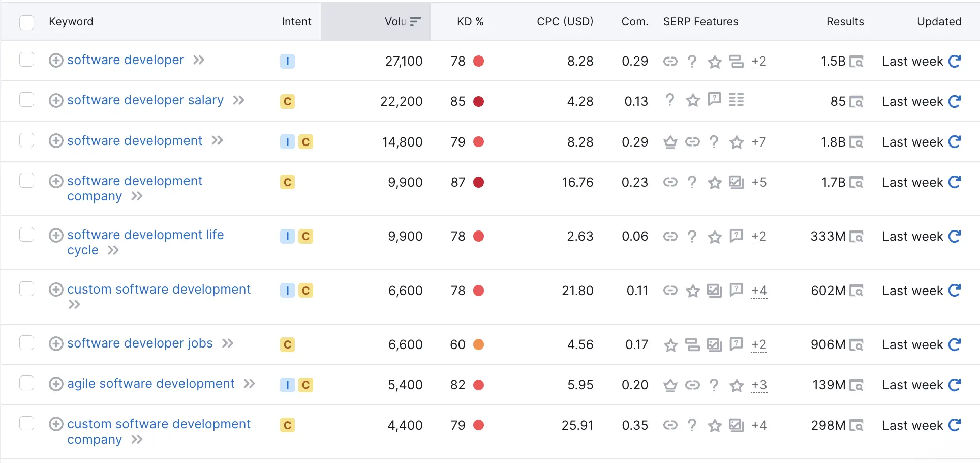Screen dimensions: 980x463
Task: Click the "I" intent badge on "software developer" row
Action: 287,61
